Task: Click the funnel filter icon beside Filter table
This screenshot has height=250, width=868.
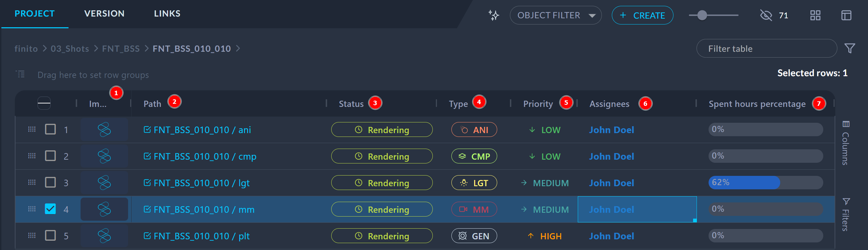Action: pos(850,48)
